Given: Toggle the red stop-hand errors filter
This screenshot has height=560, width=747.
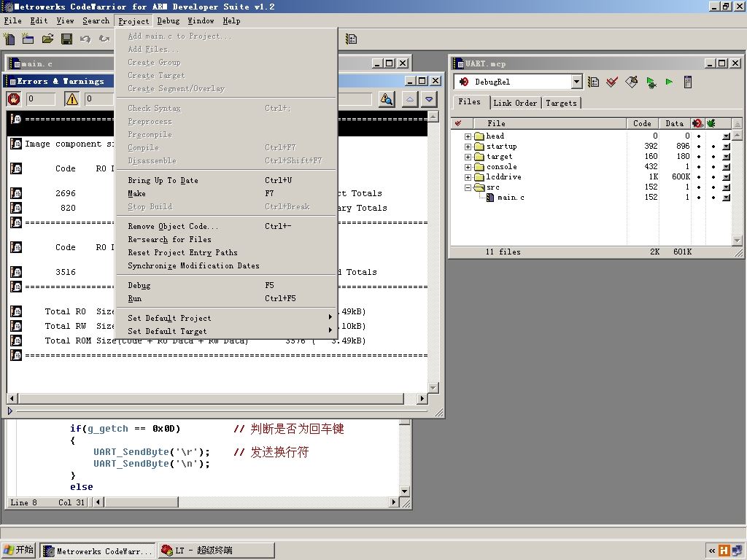Looking at the screenshot, I should tap(13, 99).
